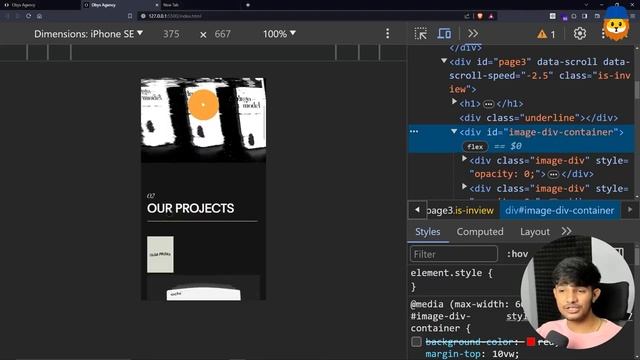
Task: Select the div class underline node
Action: pos(538,118)
